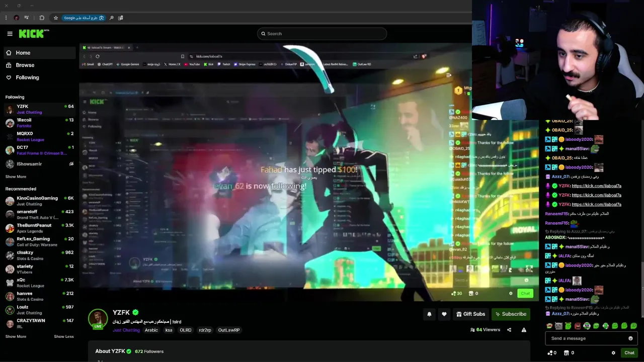This screenshot has width=644, height=362.
Task: Open DCT7 channel in sidebar
Action: click(40, 150)
